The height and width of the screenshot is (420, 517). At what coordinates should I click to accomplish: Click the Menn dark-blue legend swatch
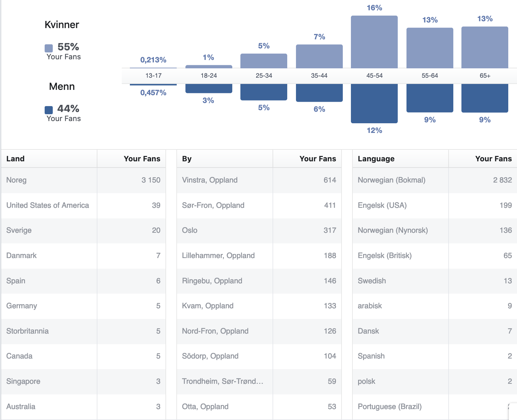point(49,110)
